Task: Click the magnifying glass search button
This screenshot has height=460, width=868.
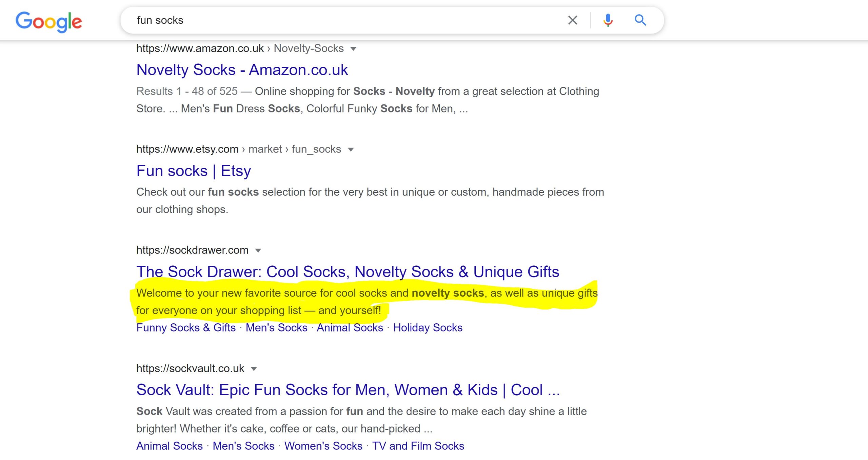Action: (x=640, y=20)
